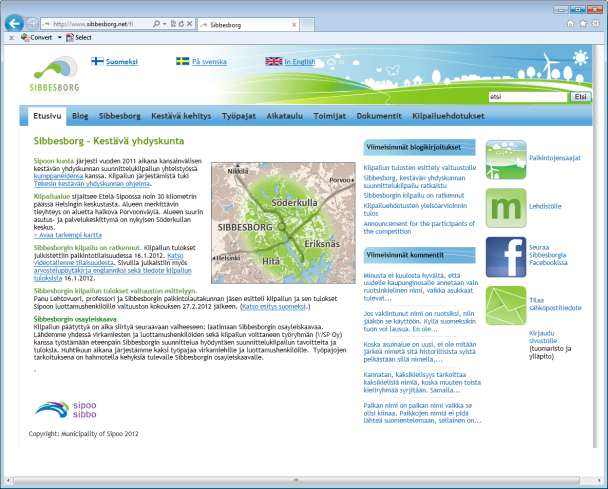Open comment starting Paikan nimi on paikan
The width and height of the screenshot is (608, 489).
(422, 413)
